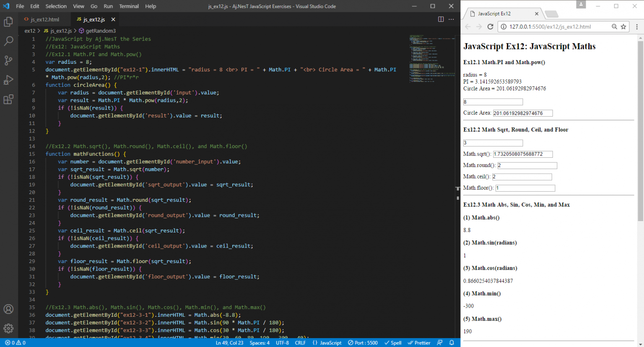Select JavaScript language mode in status bar

tap(327, 343)
